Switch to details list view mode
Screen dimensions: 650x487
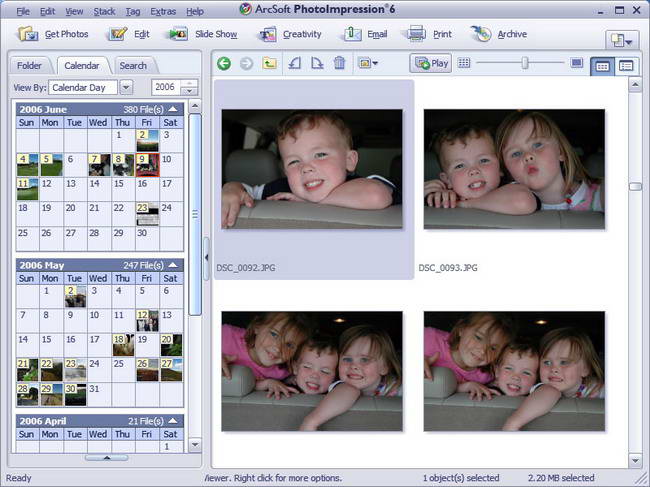(x=626, y=65)
